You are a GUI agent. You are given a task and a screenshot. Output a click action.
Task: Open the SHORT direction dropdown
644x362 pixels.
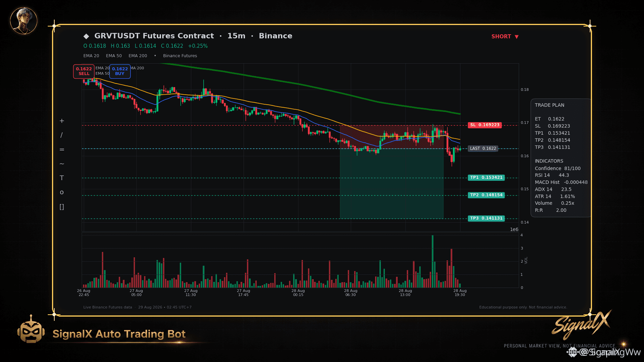[505, 37]
